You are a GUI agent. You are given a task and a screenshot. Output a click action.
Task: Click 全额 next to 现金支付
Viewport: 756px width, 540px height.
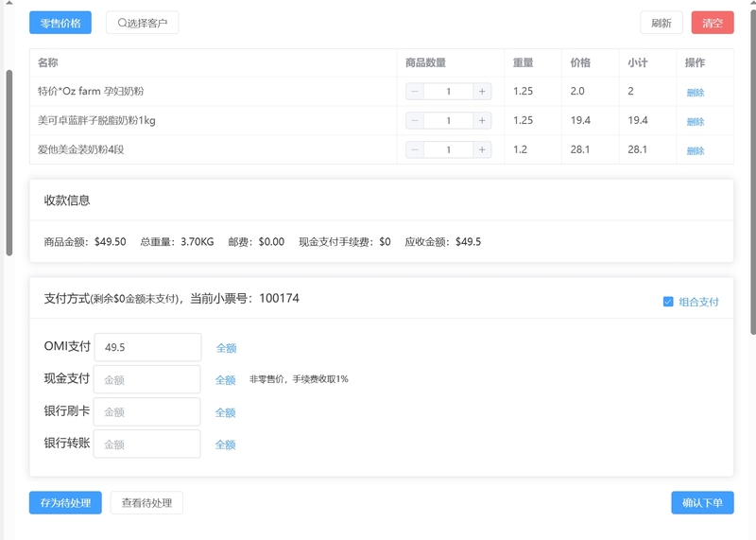(x=225, y=380)
